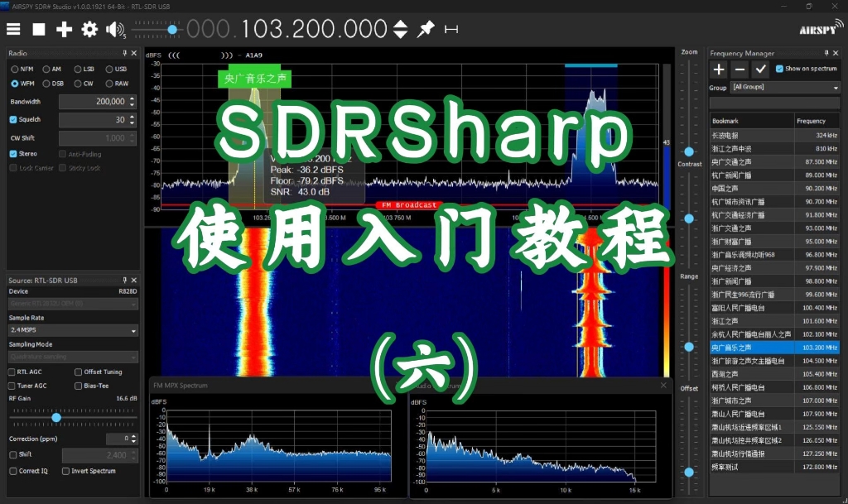
Task: Select the AM demodulation mode
Action: coord(52,70)
